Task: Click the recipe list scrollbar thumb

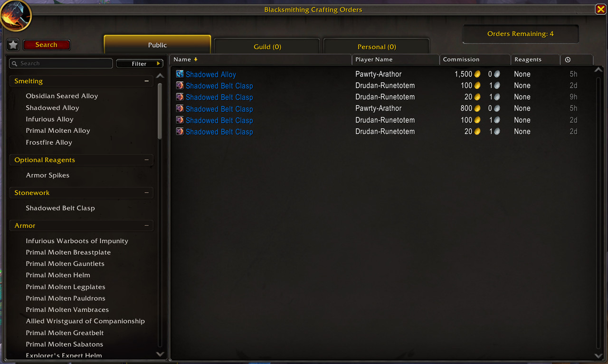Action: click(x=160, y=110)
